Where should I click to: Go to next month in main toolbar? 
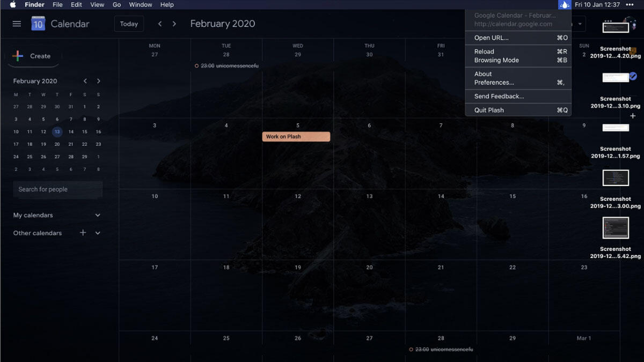(174, 24)
